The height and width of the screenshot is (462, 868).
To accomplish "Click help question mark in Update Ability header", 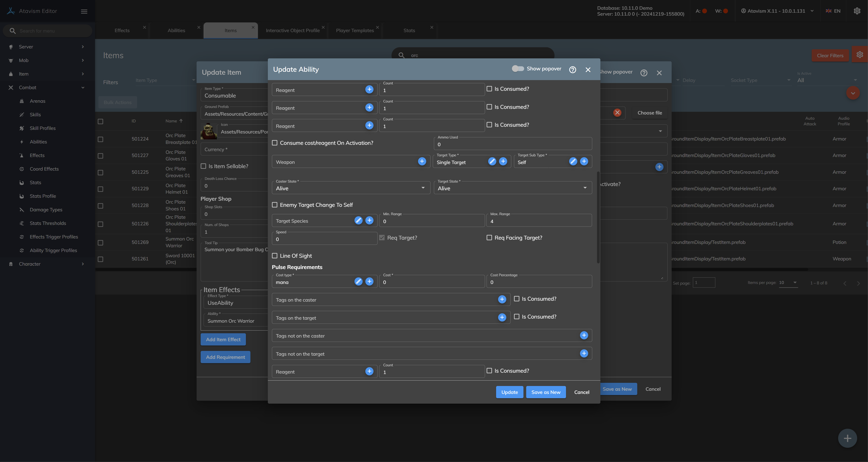I will 573,70.
